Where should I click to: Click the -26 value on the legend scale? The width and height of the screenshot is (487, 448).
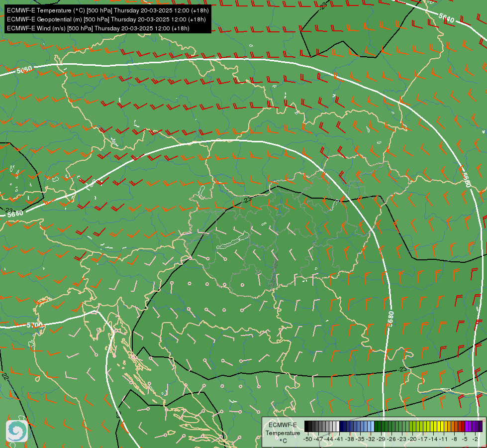391,439
